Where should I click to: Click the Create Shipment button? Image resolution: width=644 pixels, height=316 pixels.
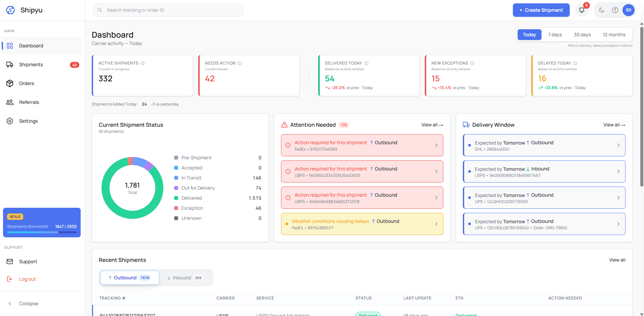coord(541,10)
